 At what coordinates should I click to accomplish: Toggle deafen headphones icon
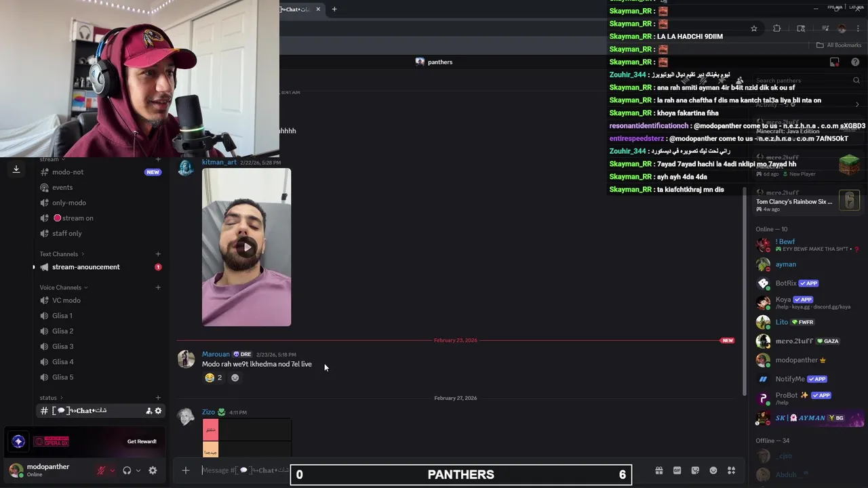tap(127, 470)
